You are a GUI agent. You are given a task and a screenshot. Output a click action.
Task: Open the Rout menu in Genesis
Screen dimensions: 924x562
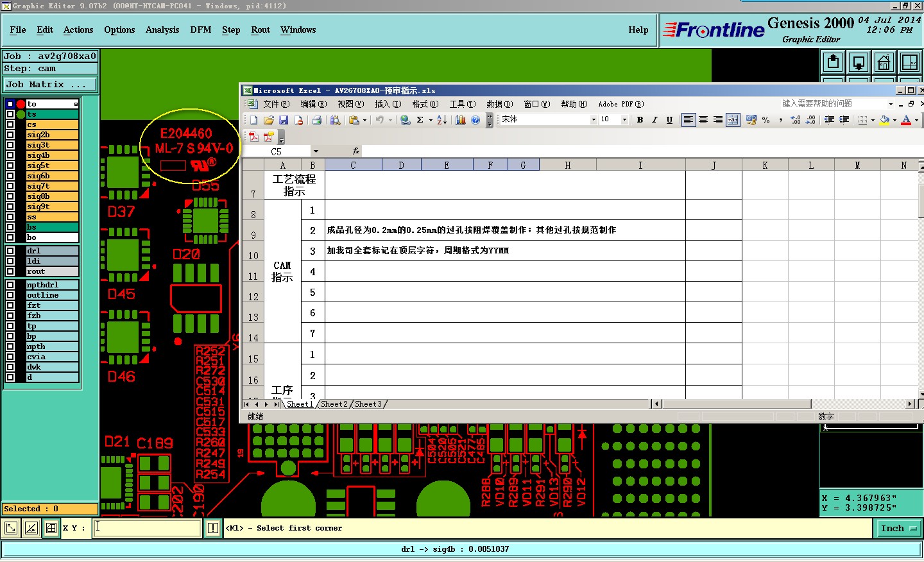261,30
